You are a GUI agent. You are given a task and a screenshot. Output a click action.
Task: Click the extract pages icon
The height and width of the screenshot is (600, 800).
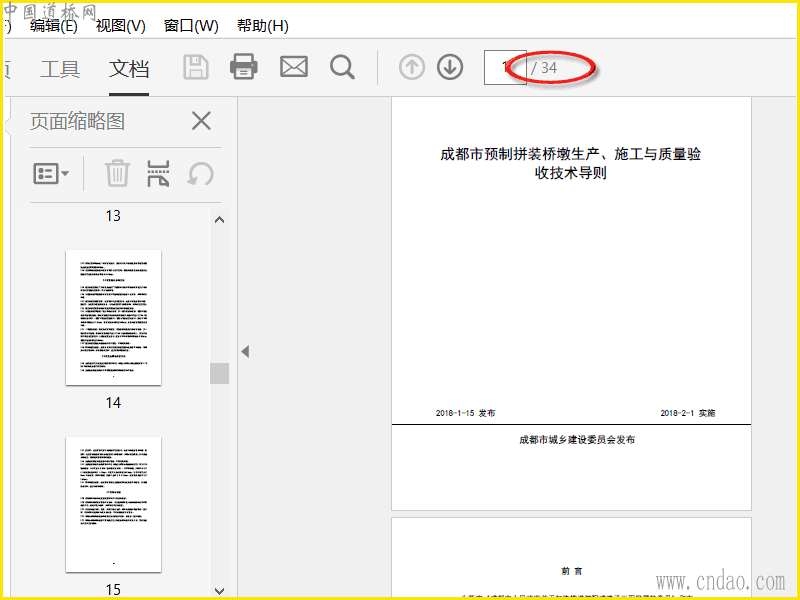click(158, 173)
